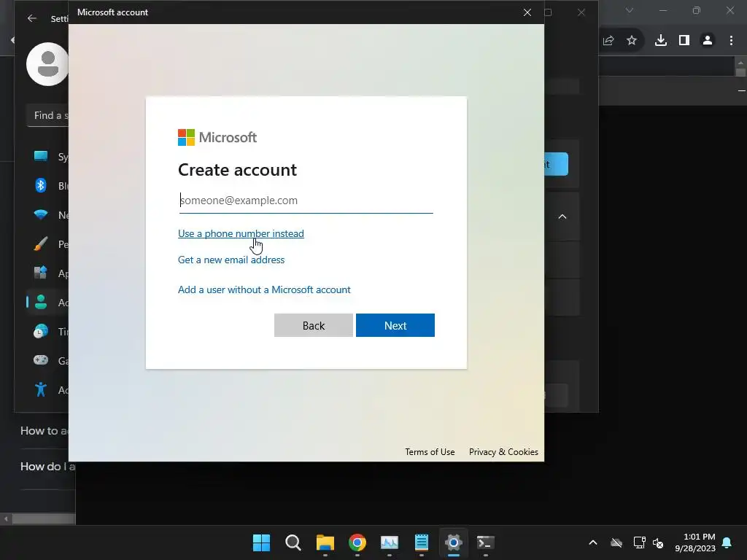Bookmark this page with star icon
The width and height of the screenshot is (747, 560).
pyautogui.click(x=632, y=41)
